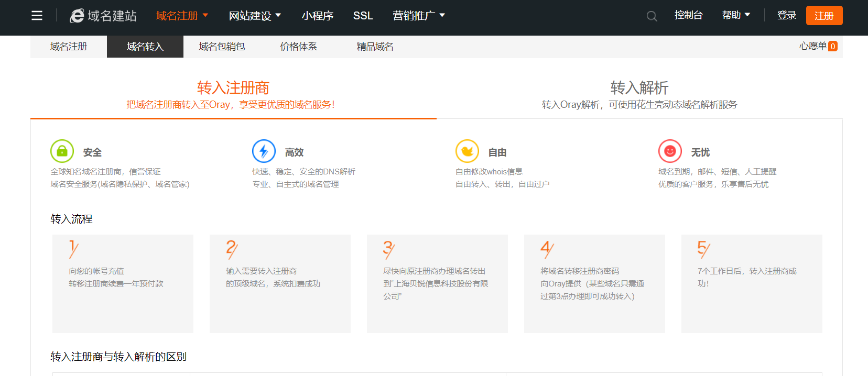Screen dimensions: 868x376
Task: Click step 3 card in 转入流程
Action: tap(437, 283)
